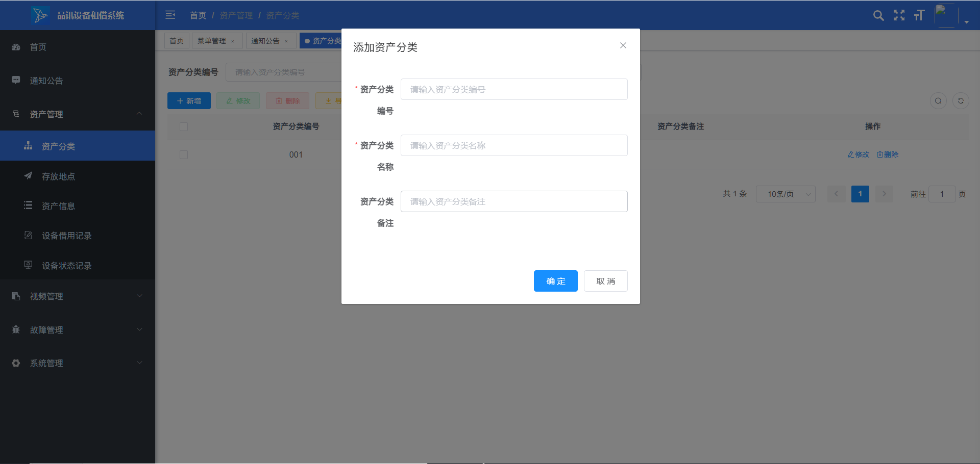
Task: Close the 添加资产分类 dialog with X
Action: click(x=623, y=45)
